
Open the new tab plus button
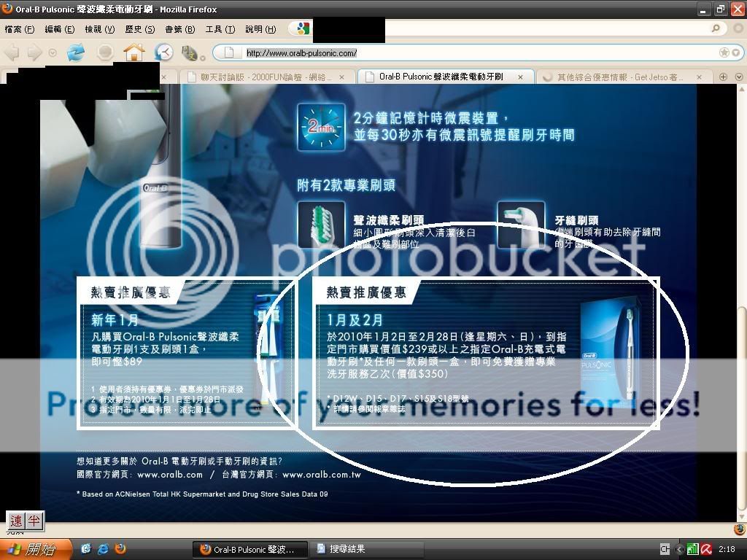723,77
